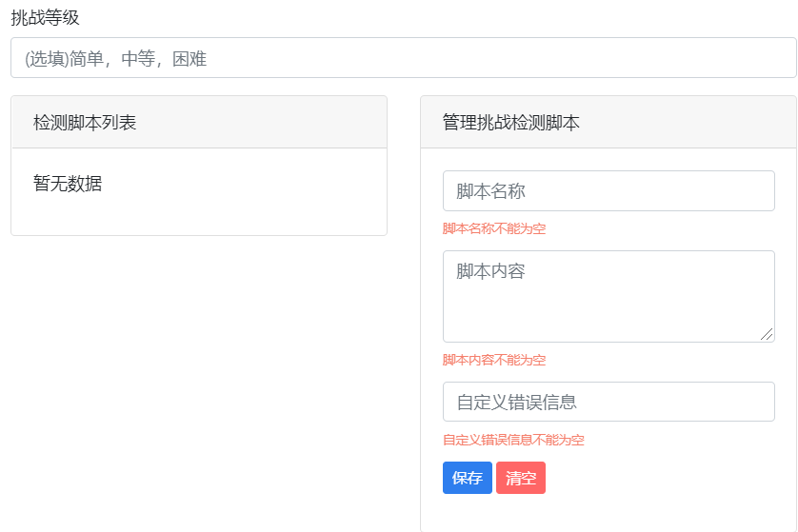Click the 脚本名称不能为空 validation message

(494, 229)
